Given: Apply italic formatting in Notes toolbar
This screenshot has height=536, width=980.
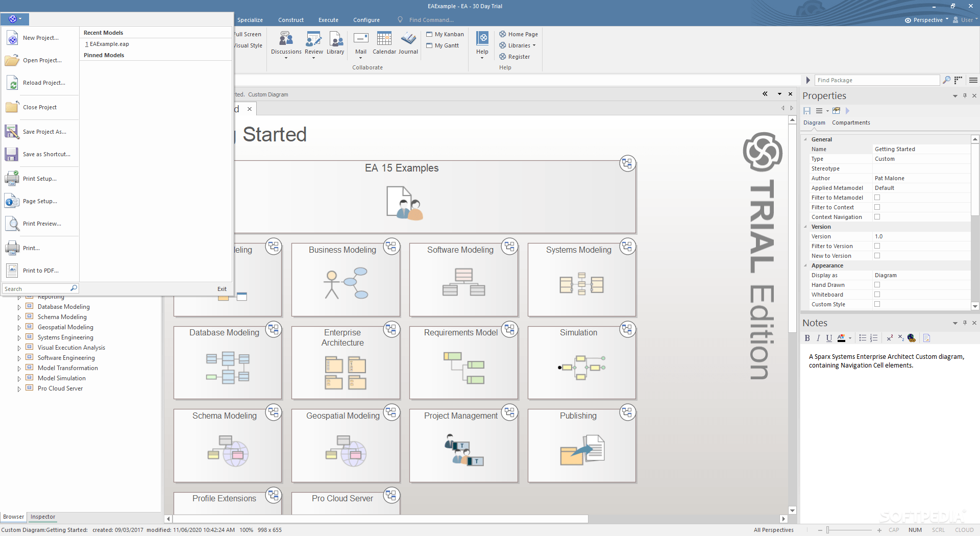Looking at the screenshot, I should coord(818,338).
